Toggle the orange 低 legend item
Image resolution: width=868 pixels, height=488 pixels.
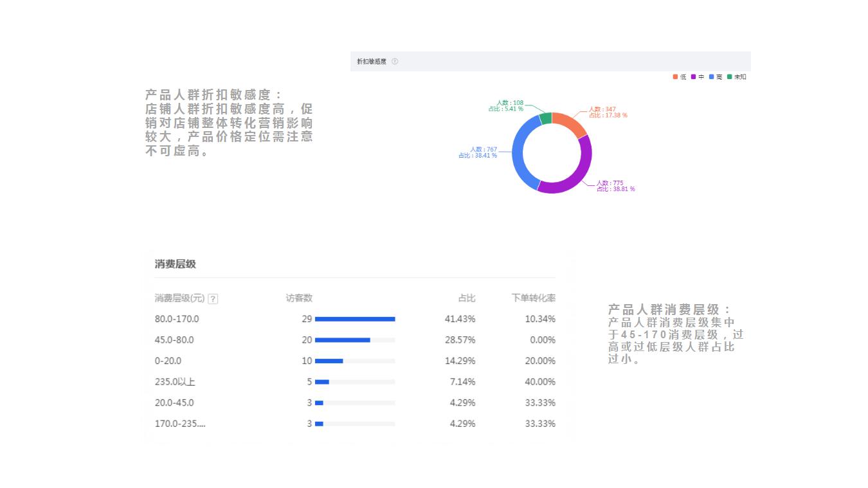coord(680,77)
